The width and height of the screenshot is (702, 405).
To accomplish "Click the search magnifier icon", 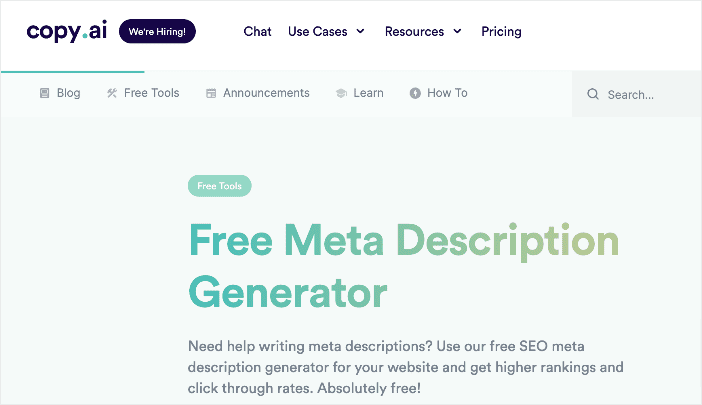I will pyautogui.click(x=593, y=94).
